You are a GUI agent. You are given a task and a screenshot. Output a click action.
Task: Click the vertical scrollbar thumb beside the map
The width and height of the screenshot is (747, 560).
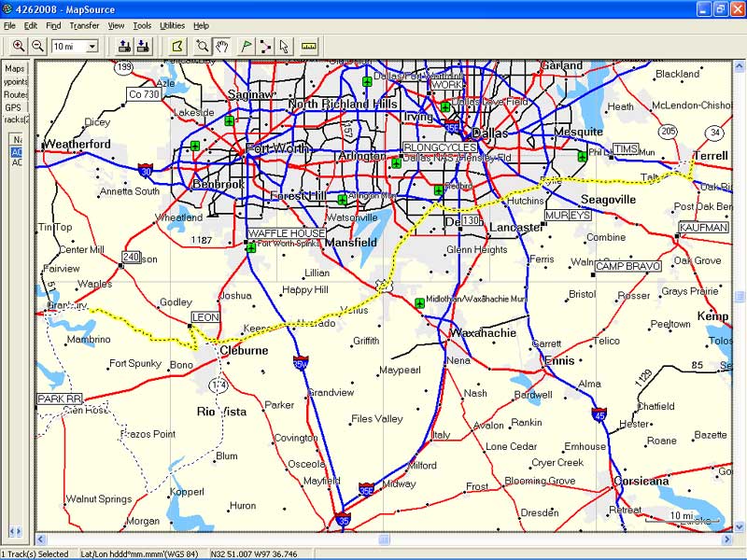pos(740,297)
